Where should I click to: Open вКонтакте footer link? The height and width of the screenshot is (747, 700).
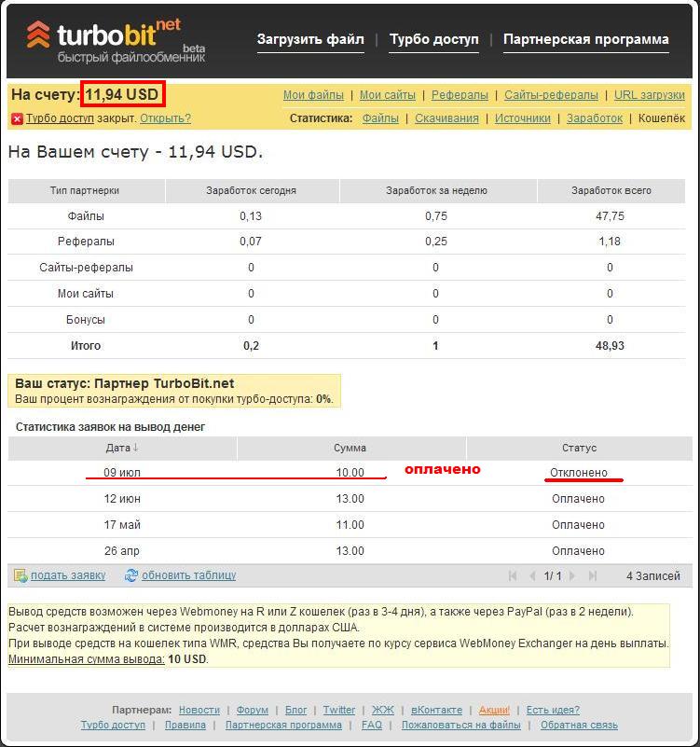coord(436,711)
